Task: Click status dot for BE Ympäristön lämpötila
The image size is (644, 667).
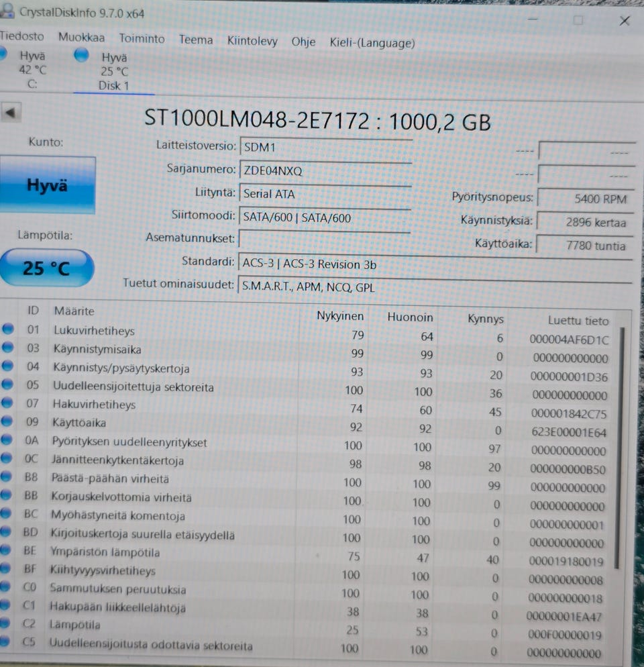Action: (x=5, y=550)
